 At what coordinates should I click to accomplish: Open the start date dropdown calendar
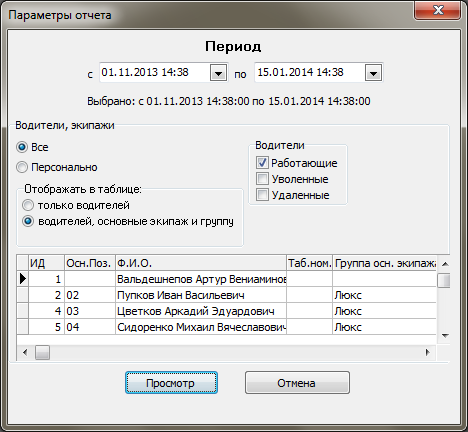[x=218, y=73]
